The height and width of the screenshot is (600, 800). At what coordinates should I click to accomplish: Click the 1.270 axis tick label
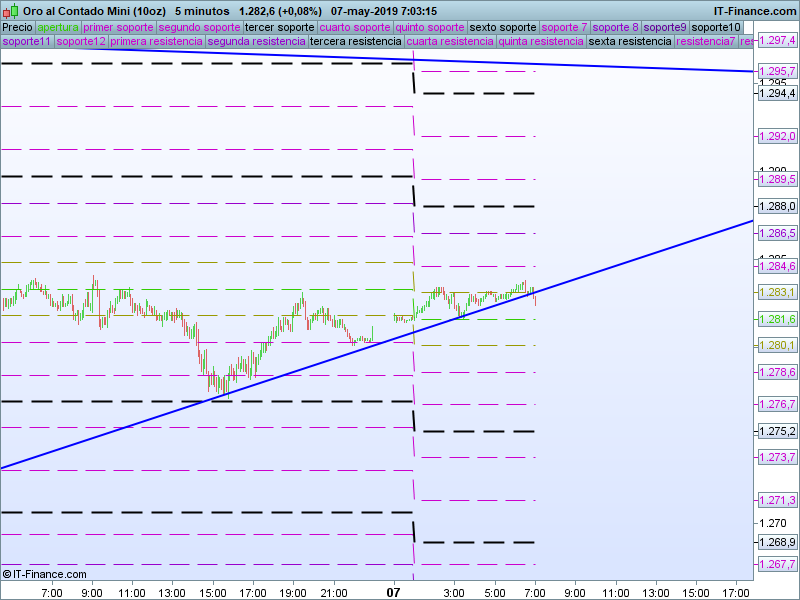tap(773, 523)
